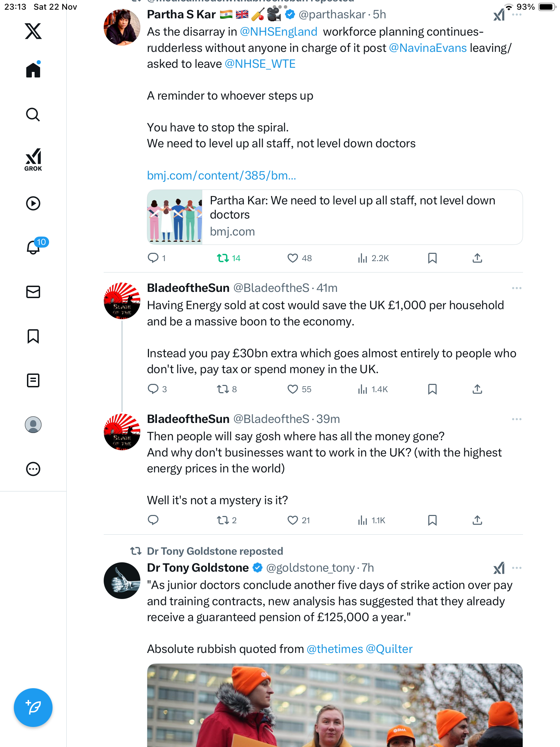Open Bookmarks from the sidebar
This screenshot has width=560, height=747.
pos(33,336)
